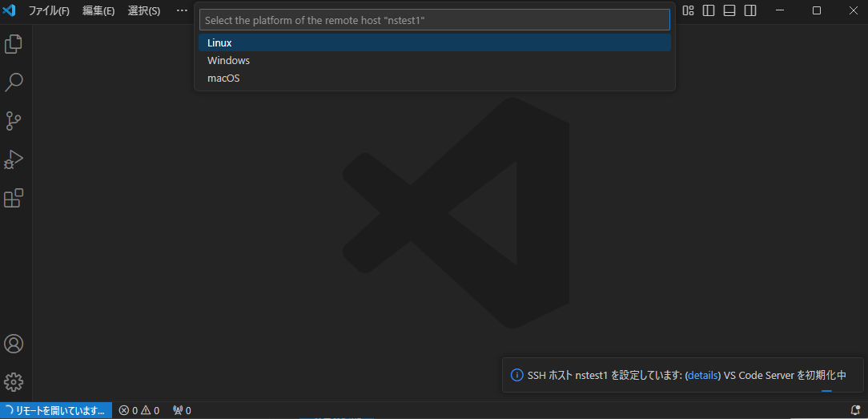Image resolution: width=868 pixels, height=419 pixels.
Task: Focus the platform selection input field
Action: [x=435, y=20]
